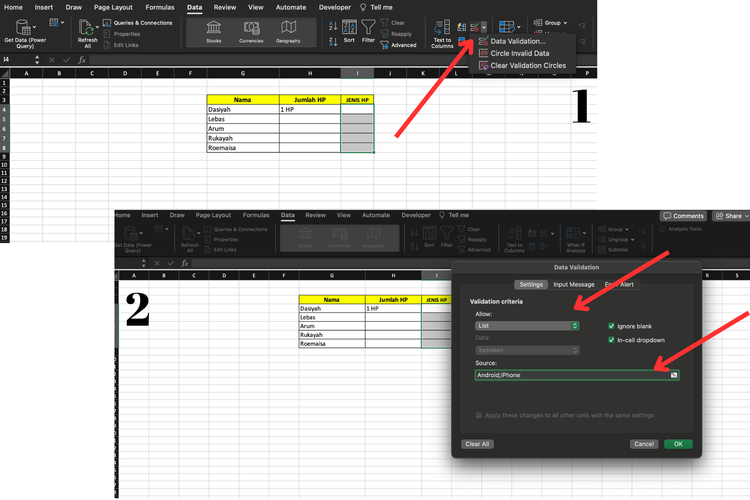Select cell Rukayah in lower window table
The width and height of the screenshot is (750, 500).
pyautogui.click(x=331, y=334)
